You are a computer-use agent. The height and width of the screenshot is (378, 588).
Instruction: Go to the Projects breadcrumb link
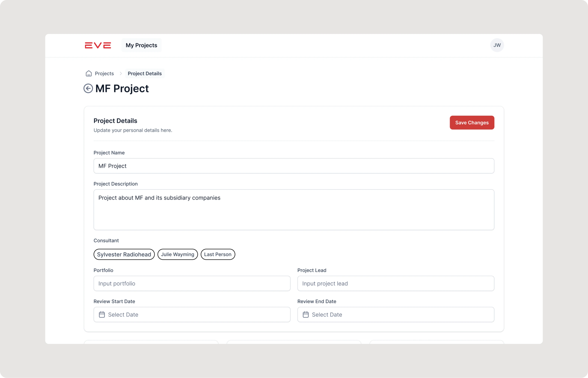(104, 73)
